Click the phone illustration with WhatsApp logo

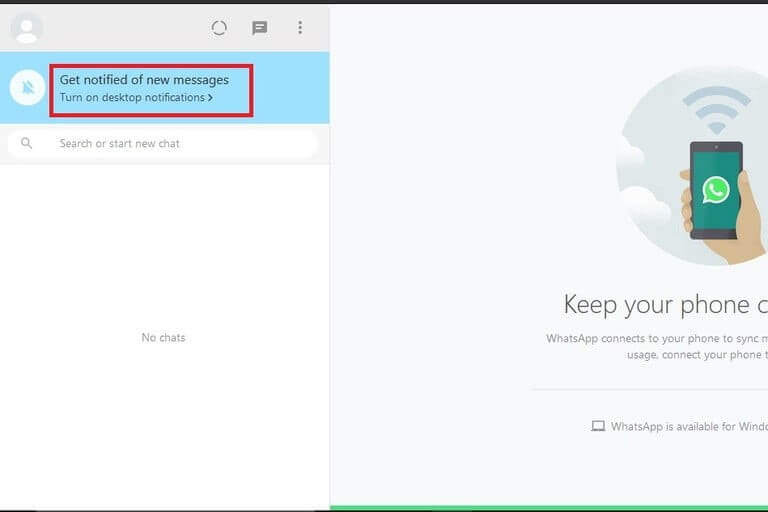[716, 190]
